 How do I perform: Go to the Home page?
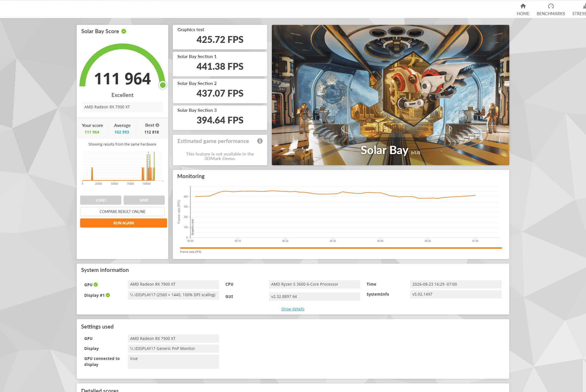click(x=523, y=9)
